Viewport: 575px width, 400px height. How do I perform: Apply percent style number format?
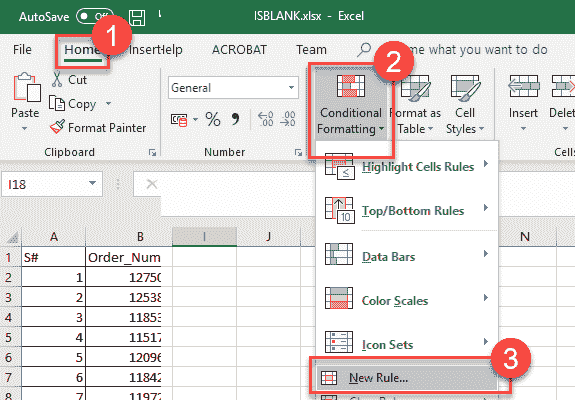(x=213, y=119)
